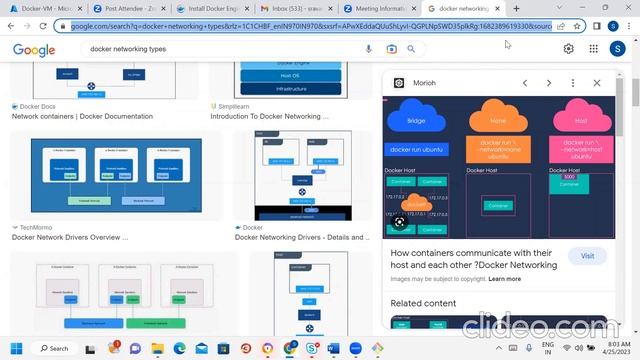Open the large Bridge None Host preview image
Image resolution: width=640 pixels, height=360 pixels.
point(499,167)
